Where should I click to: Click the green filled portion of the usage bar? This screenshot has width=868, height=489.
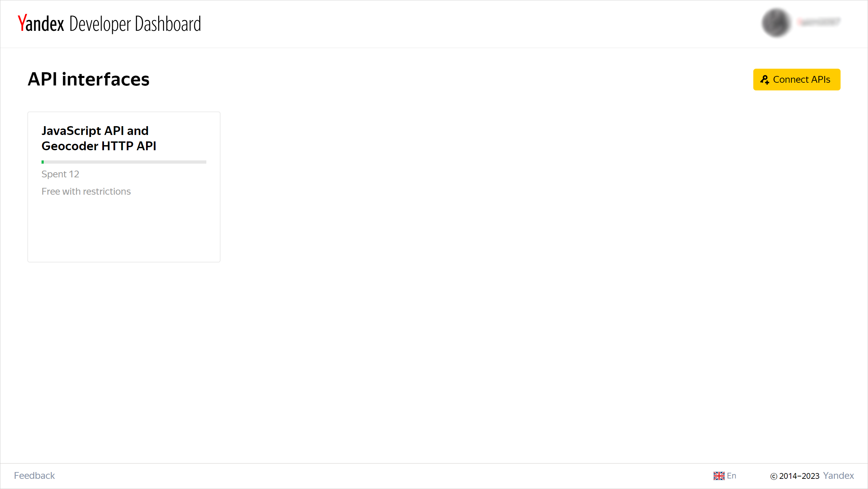pos(43,162)
